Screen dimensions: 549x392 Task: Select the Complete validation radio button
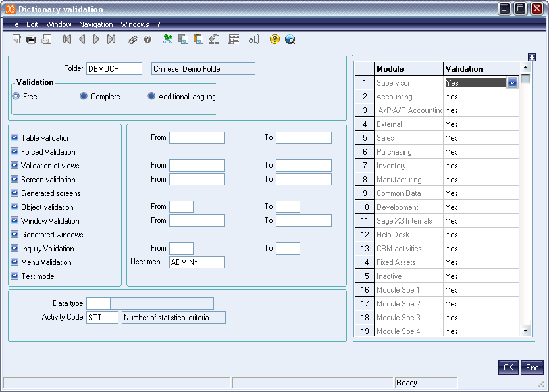(x=84, y=97)
